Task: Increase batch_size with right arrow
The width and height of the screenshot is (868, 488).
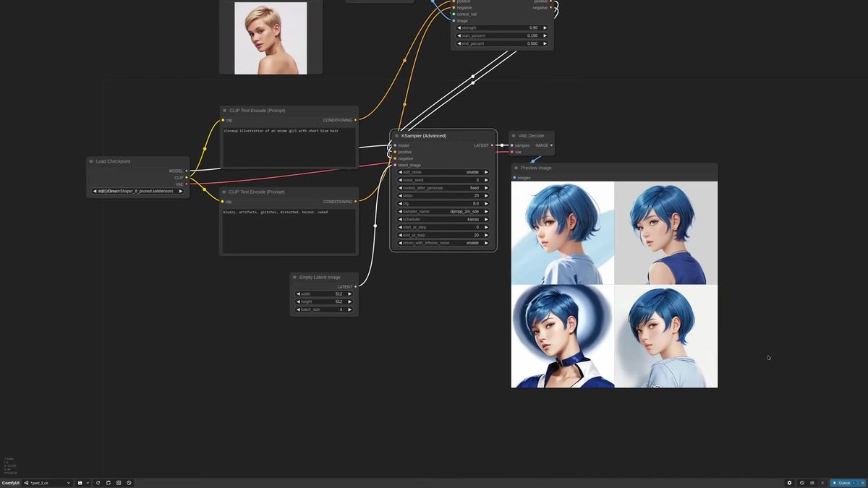Action: tap(349, 309)
